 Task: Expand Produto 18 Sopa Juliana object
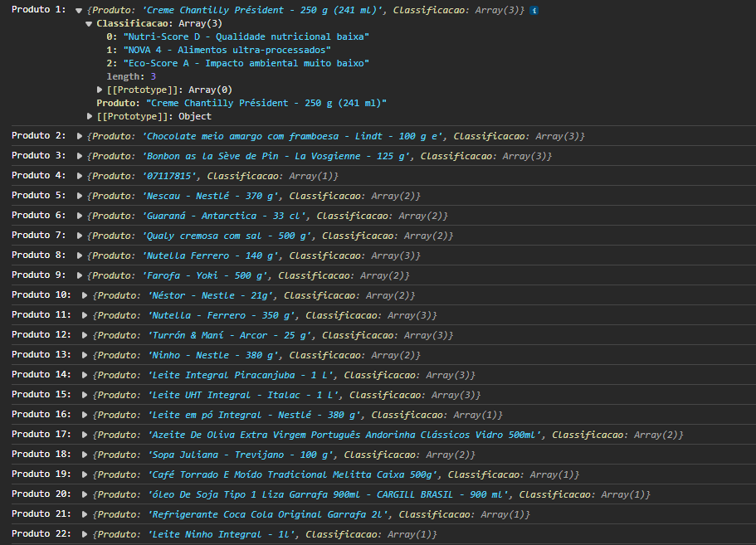(85, 455)
